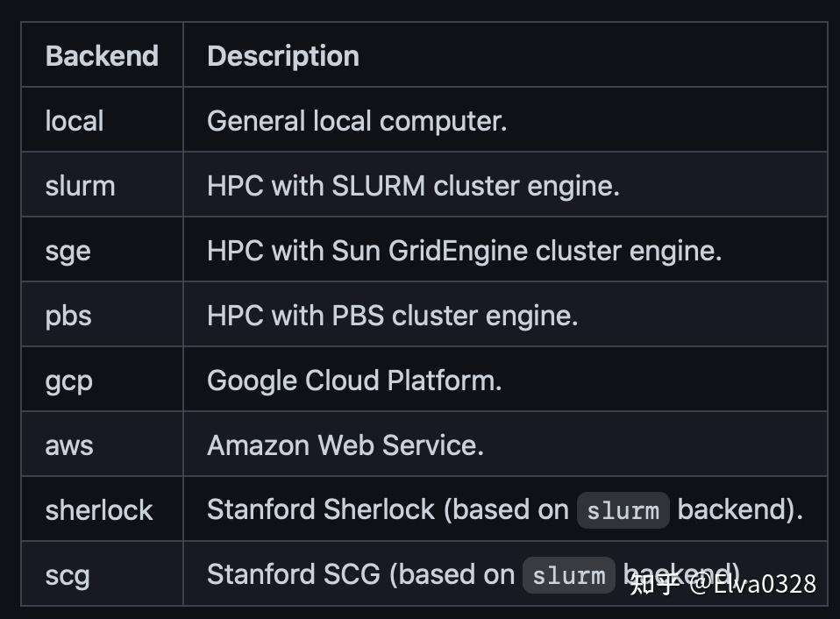Click the HPC with PBS description
840x619 pixels.
[x=392, y=316]
